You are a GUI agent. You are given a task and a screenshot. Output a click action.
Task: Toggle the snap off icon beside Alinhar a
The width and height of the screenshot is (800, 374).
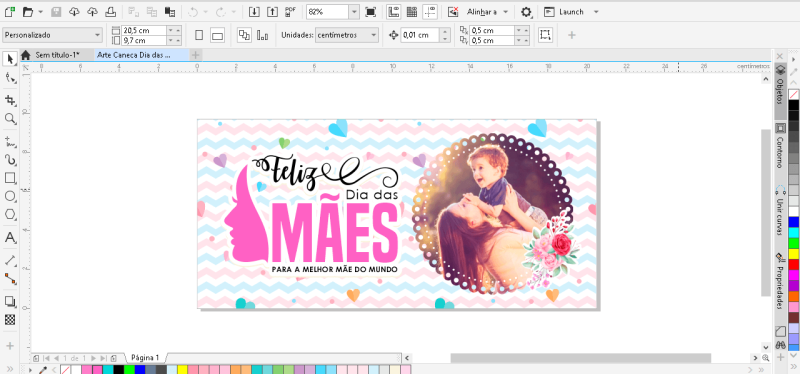click(x=453, y=11)
